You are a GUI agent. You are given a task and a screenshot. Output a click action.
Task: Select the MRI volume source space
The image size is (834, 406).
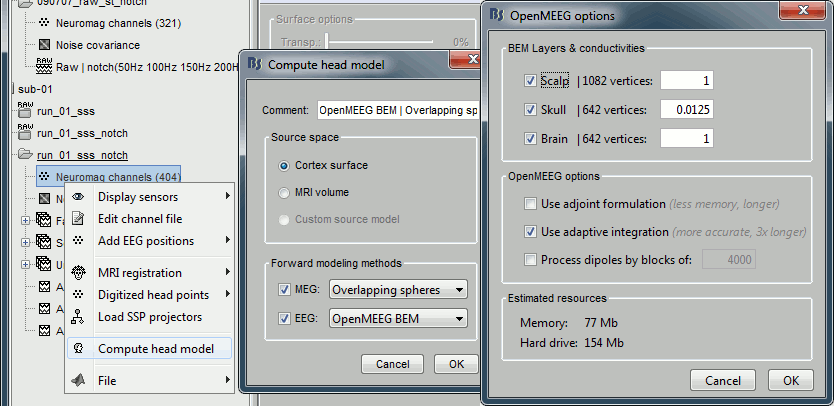click(286, 192)
